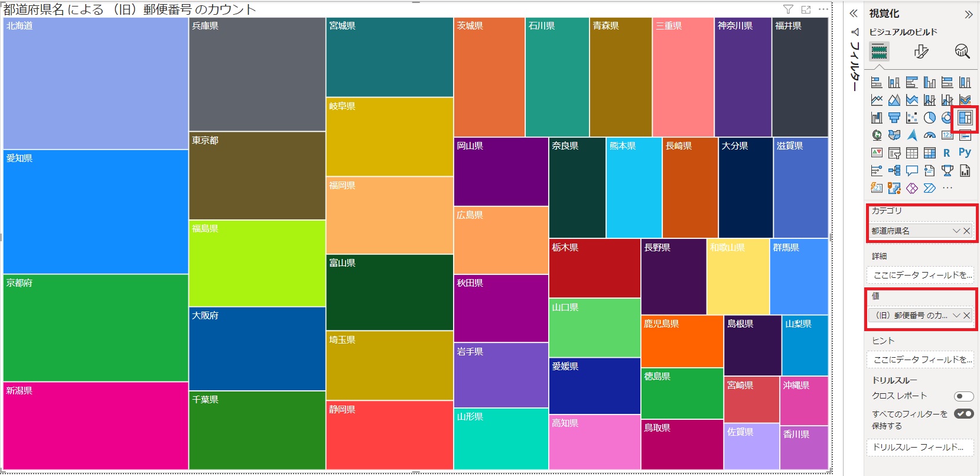Open the Analytics magnifier tab
The image size is (980, 476).
(962, 52)
